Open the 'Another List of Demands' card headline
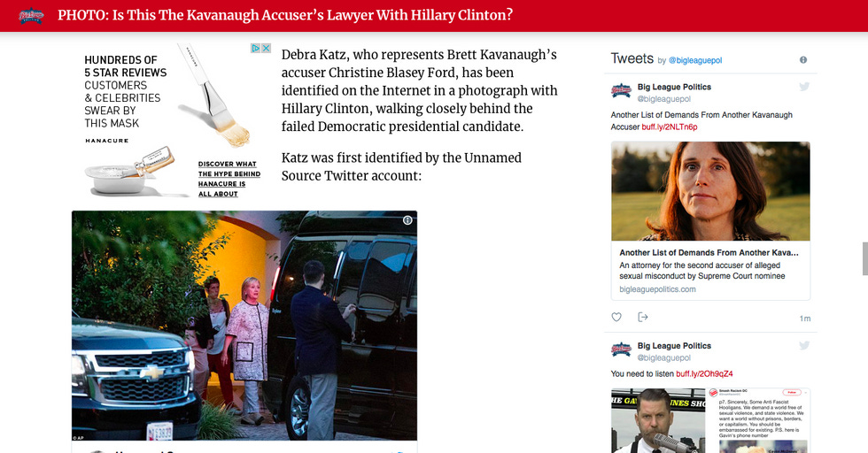 tap(709, 252)
